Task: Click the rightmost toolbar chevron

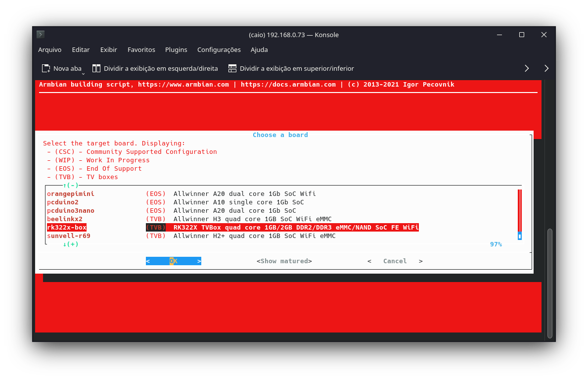Action: (x=546, y=68)
